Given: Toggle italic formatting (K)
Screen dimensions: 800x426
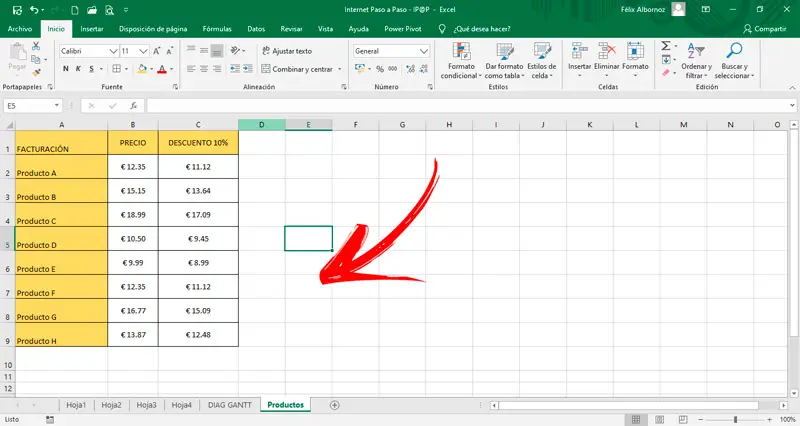Looking at the screenshot, I should (x=78, y=69).
